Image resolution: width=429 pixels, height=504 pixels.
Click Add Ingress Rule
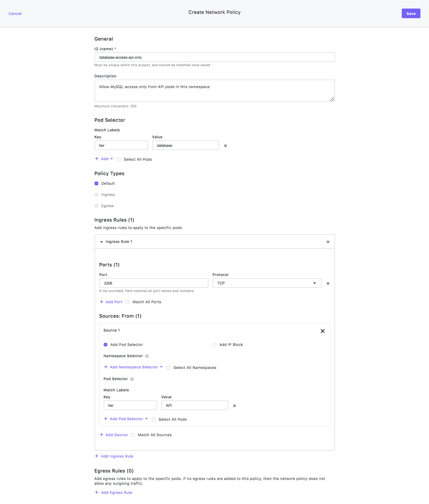[x=114, y=456]
